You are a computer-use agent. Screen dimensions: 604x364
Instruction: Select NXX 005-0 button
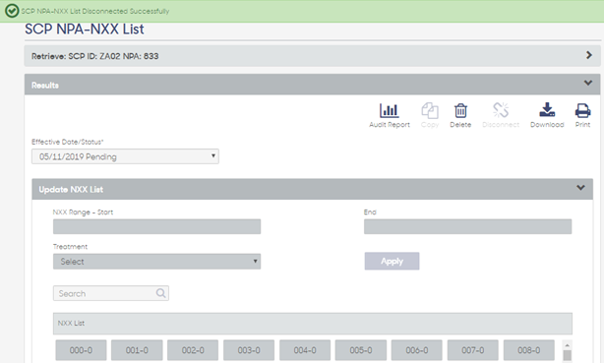tap(361, 350)
